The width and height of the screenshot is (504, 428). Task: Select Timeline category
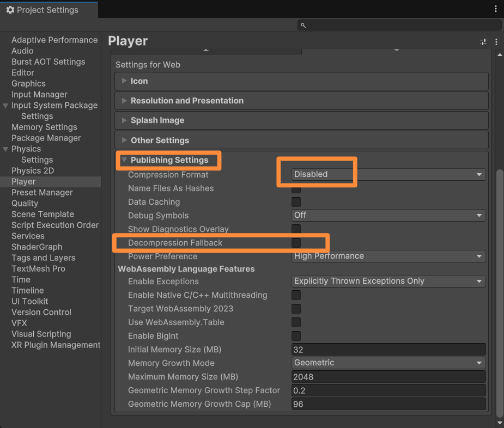click(x=28, y=290)
